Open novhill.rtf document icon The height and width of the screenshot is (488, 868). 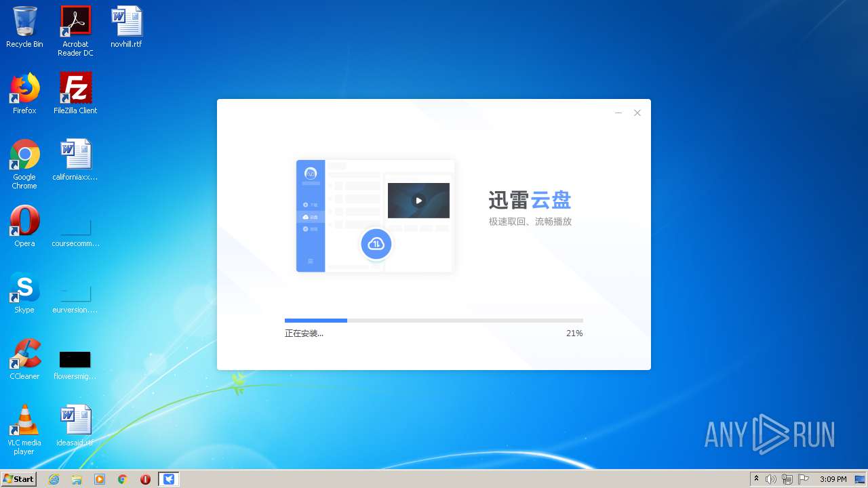[x=126, y=27]
